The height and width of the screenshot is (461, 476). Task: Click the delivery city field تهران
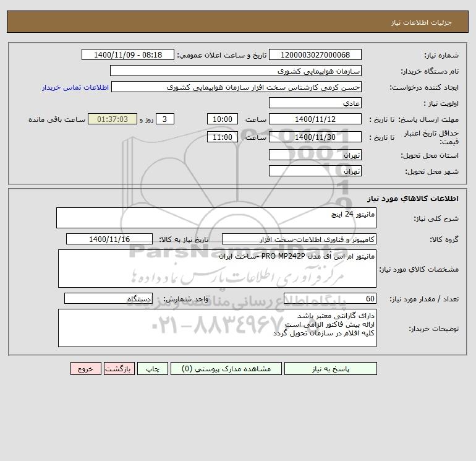point(315,171)
